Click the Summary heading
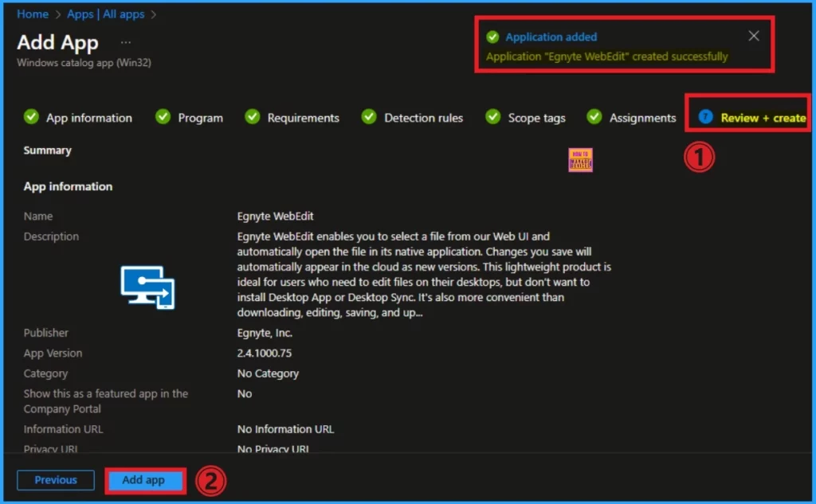The height and width of the screenshot is (504, 816). point(47,150)
